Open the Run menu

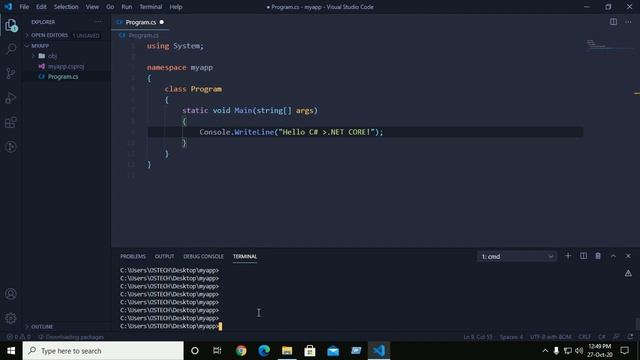(x=127, y=7)
